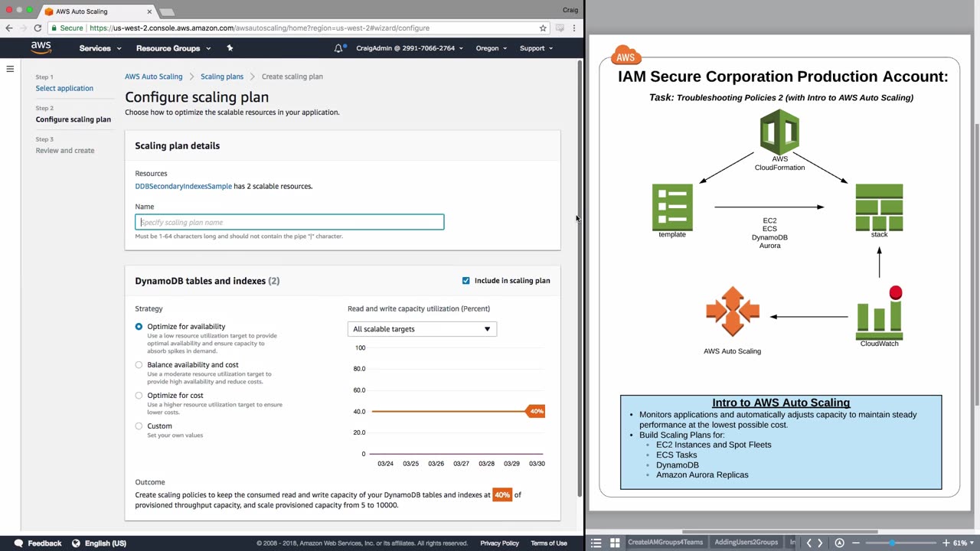Uncheck Include in scaling plan
980x551 pixels.
[465, 281]
